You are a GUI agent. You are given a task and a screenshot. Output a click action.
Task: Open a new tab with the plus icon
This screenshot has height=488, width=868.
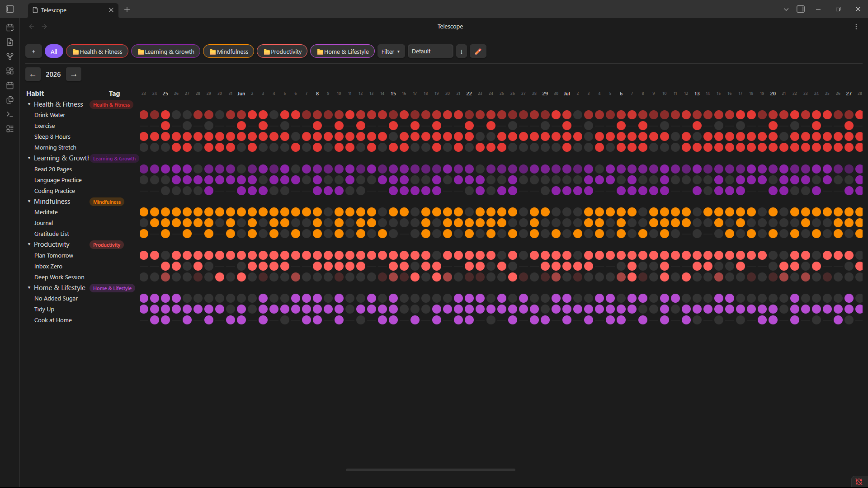coord(127,9)
